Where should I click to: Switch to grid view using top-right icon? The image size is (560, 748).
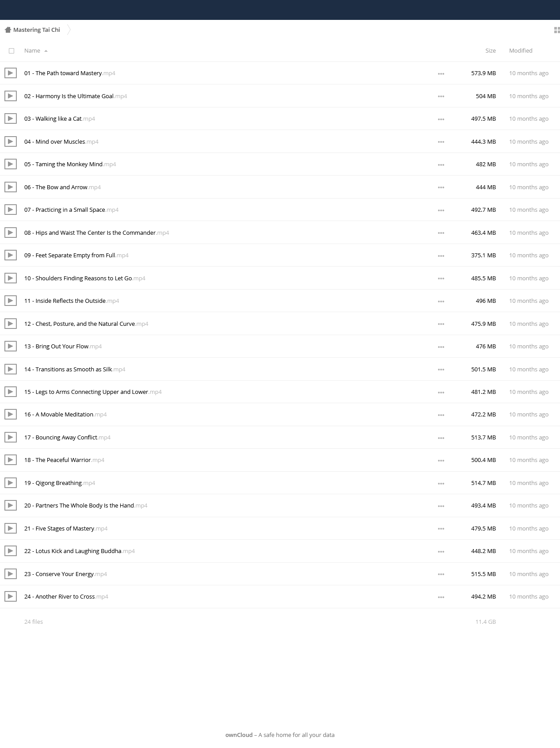[x=557, y=30]
